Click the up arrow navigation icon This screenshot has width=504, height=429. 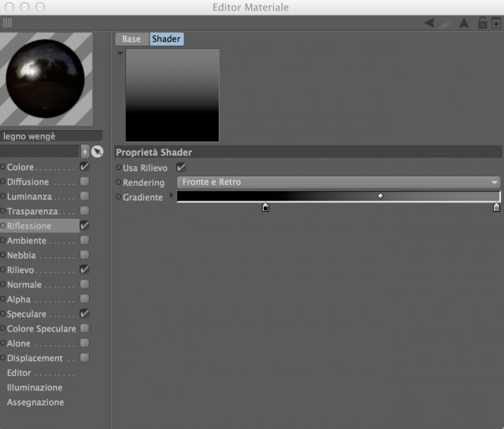pos(464,23)
